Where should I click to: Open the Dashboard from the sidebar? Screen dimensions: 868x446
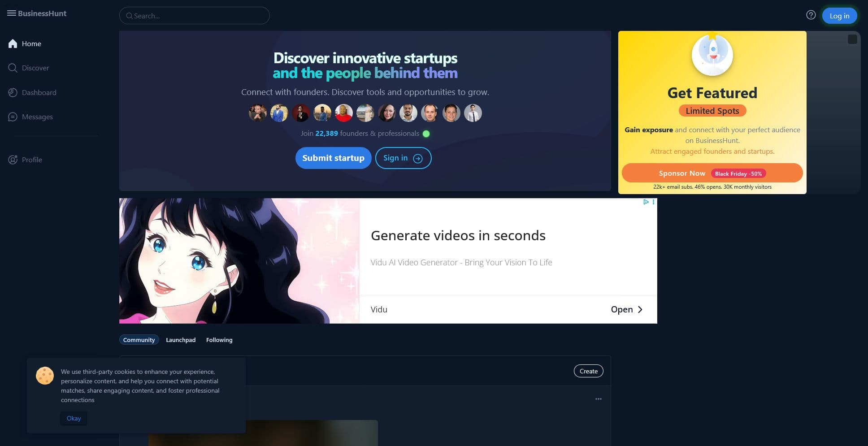point(39,92)
